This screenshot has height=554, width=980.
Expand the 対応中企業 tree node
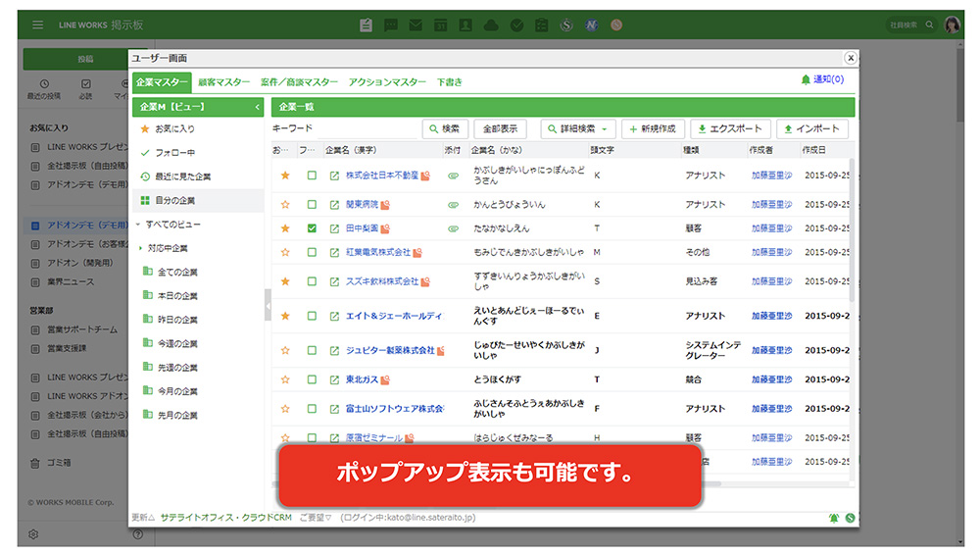pos(140,248)
